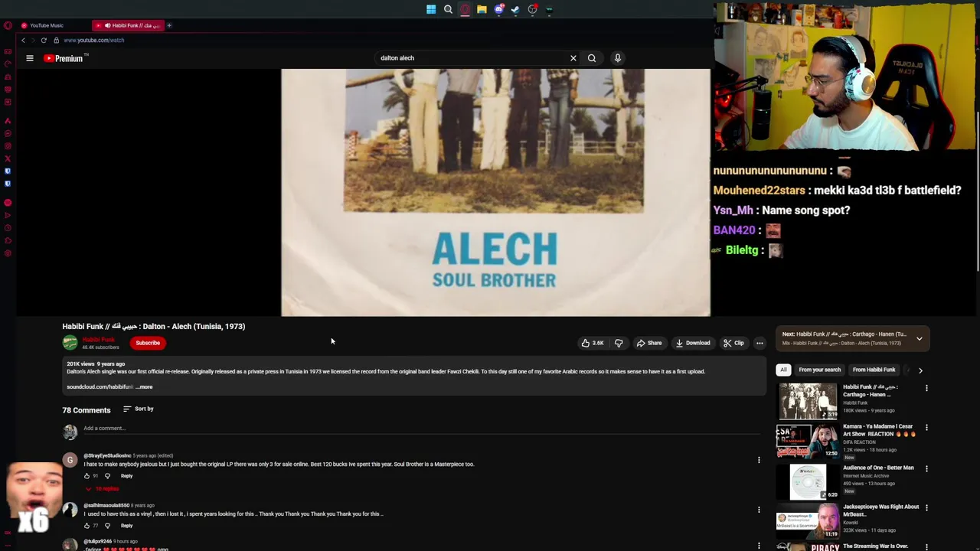Start voice search with the microphone icon
The height and width of the screenshot is (551, 980).
click(618, 58)
